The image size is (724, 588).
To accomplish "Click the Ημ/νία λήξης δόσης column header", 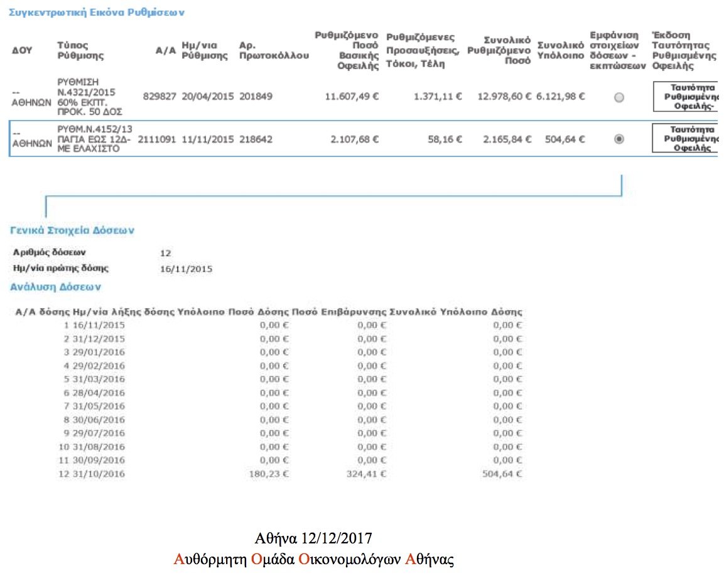I will click(124, 312).
